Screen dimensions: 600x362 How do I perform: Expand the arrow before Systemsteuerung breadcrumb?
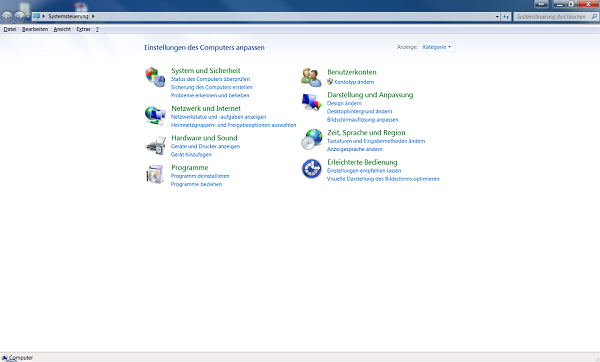(44, 16)
